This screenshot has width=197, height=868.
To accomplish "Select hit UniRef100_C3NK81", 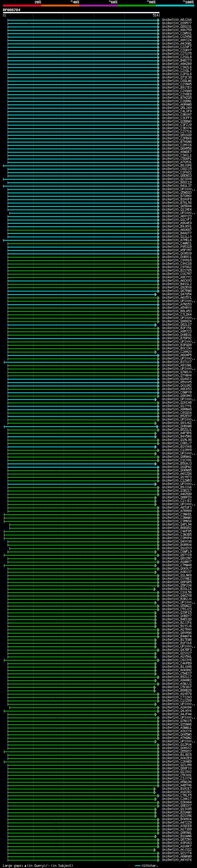I will pos(177,515).
